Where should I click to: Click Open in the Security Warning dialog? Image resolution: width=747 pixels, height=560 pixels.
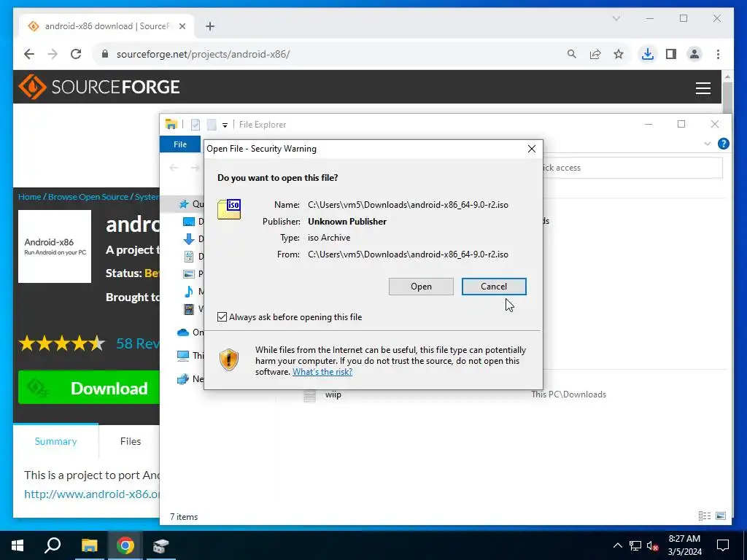click(x=421, y=287)
